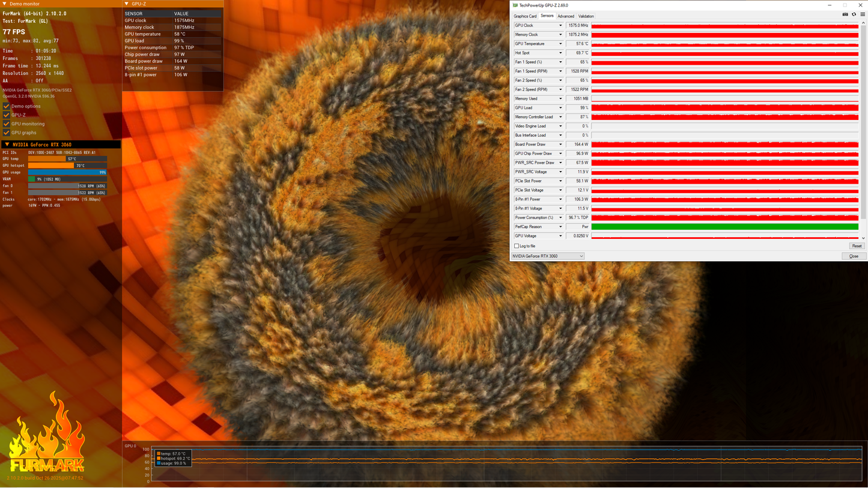Uncheck the Demo options checkbox in FurMark
Screen dimensions: 868x488
click(x=7, y=106)
